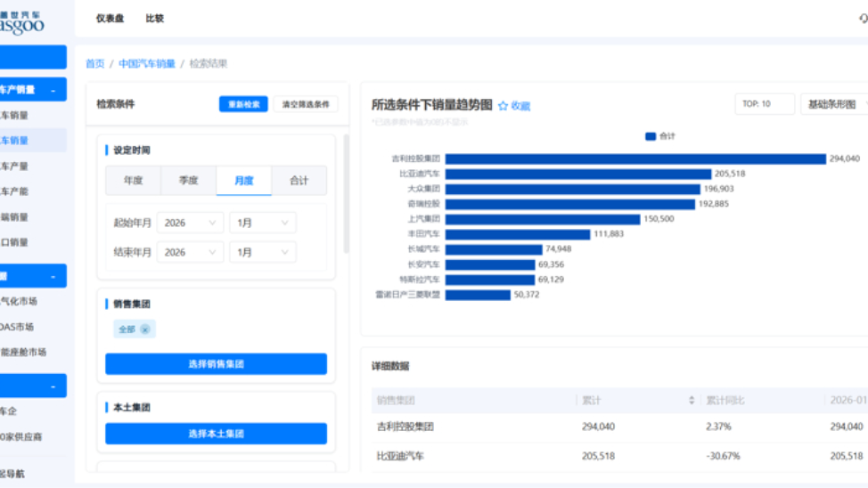Click the -30.67% cell in table
868x488 pixels.
point(723,456)
